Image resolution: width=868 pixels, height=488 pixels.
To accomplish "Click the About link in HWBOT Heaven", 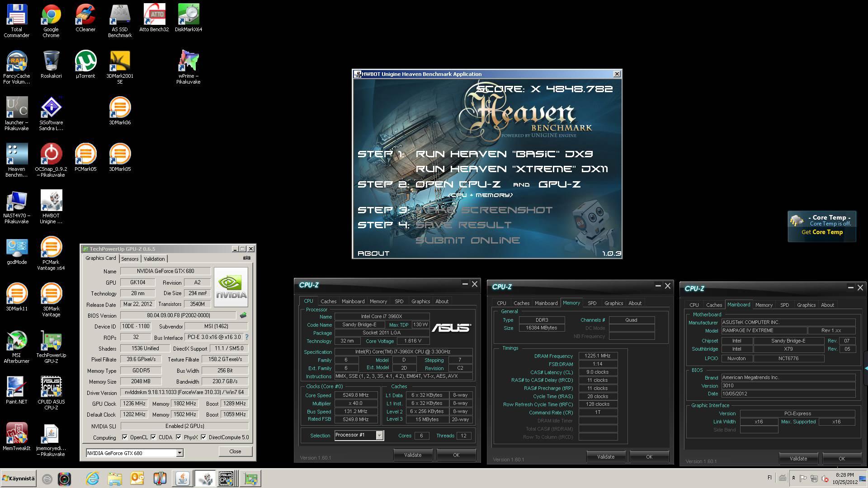I will click(x=373, y=253).
